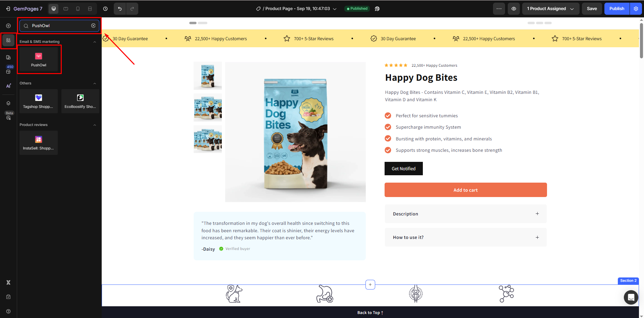Viewport: 644px width, 318px height.
Task: Select the second product thumbnail image
Action: (208, 108)
